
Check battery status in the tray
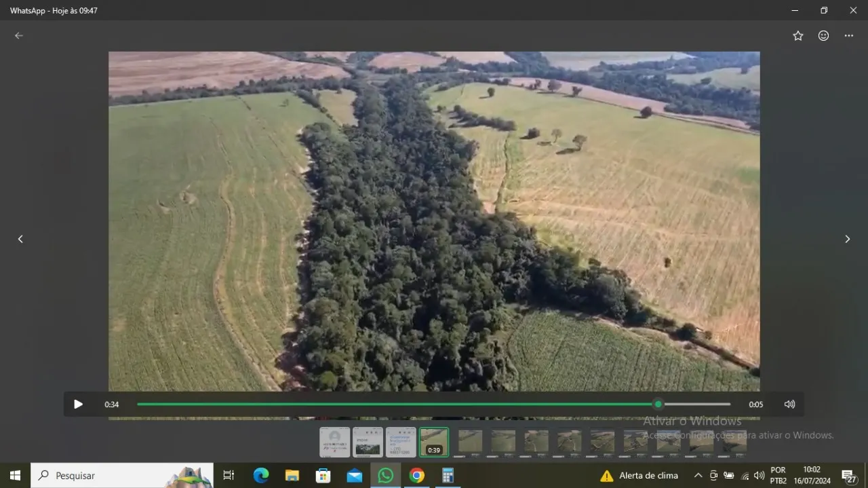pos(729,476)
